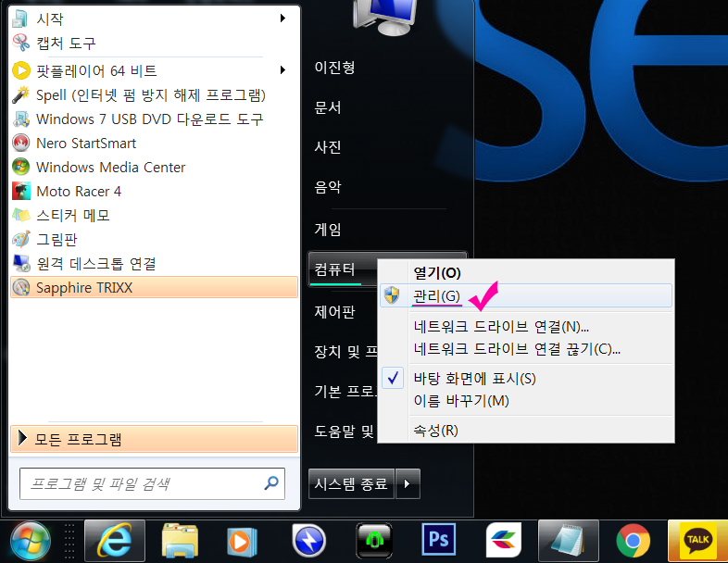Screen dimensions: 728x563
Task: Click the 시스템 종료 button
Action: [x=351, y=483]
